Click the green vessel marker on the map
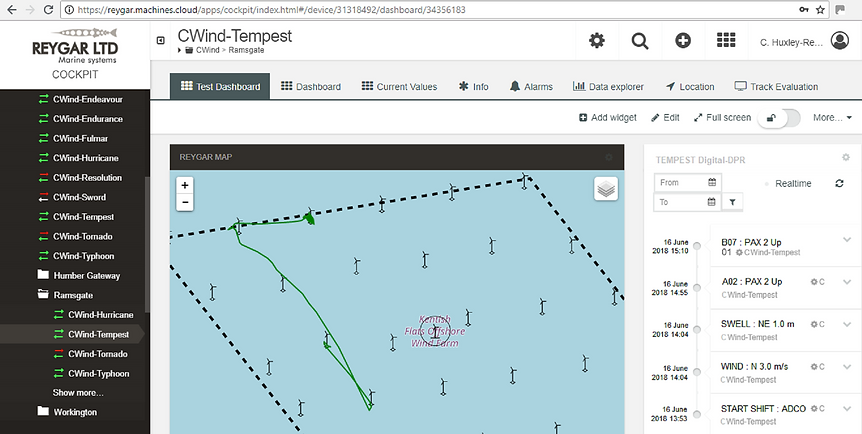862x434 pixels. (310, 218)
